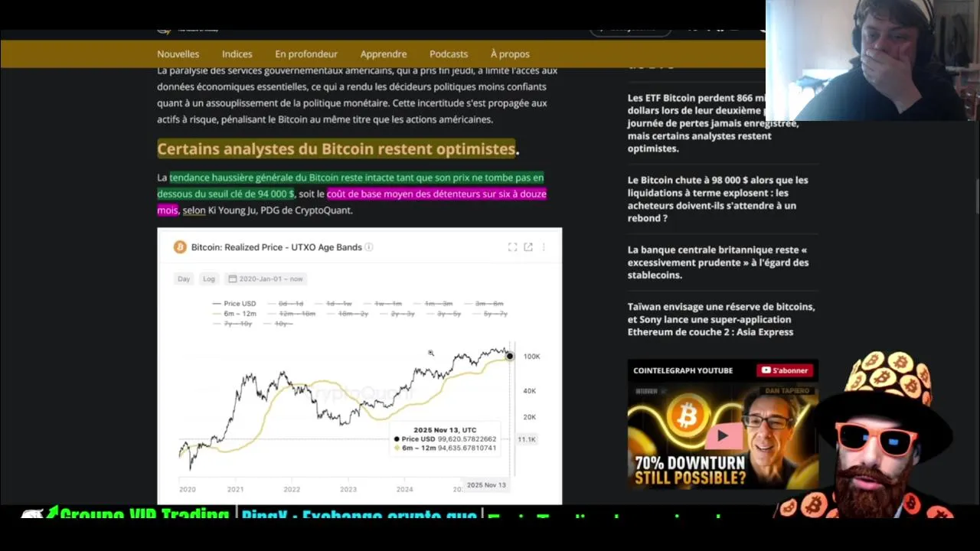
Task: Click the 11.1K crosshair value on y-axis
Action: pos(527,439)
